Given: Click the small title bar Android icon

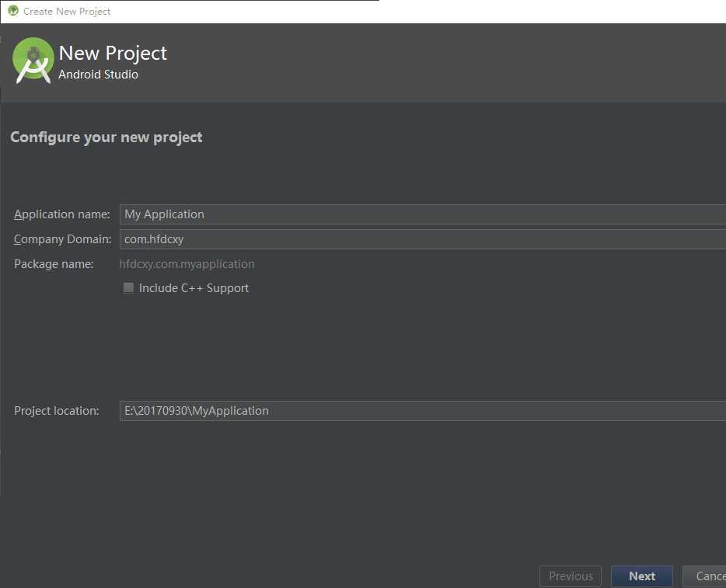Looking at the screenshot, I should (x=13, y=10).
